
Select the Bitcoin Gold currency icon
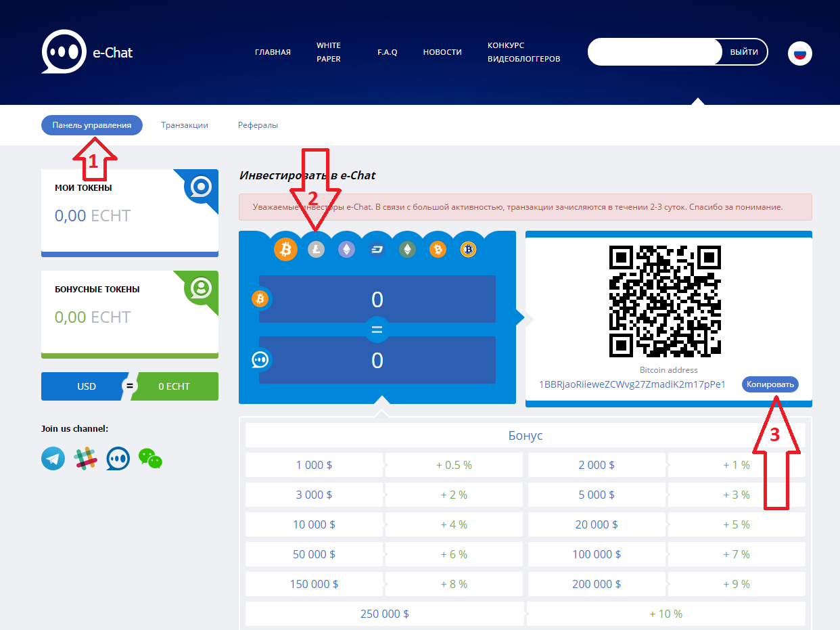tap(468, 250)
